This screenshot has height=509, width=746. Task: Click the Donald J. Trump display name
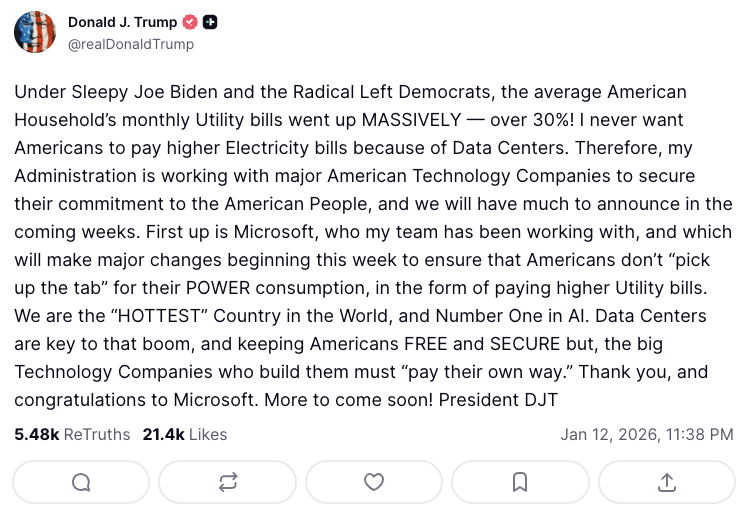[122, 23]
